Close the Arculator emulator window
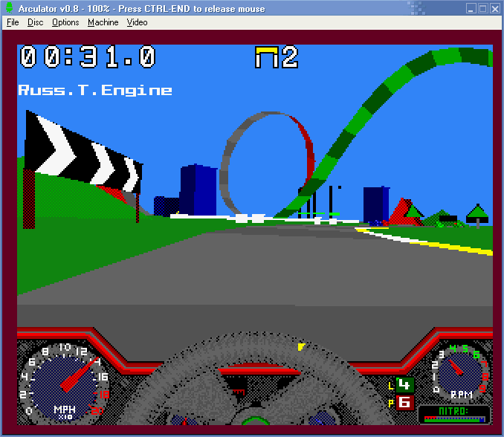Viewport: 504px width, 437px height. [494, 8]
